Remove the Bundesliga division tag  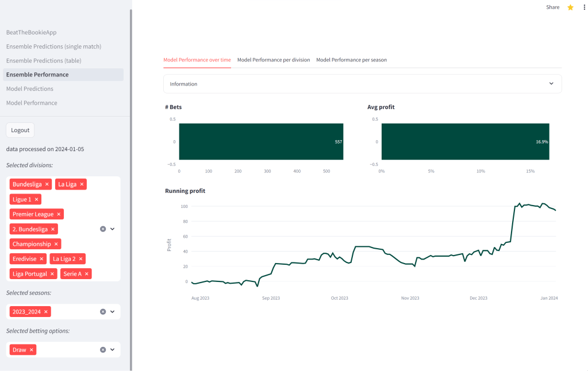click(47, 184)
